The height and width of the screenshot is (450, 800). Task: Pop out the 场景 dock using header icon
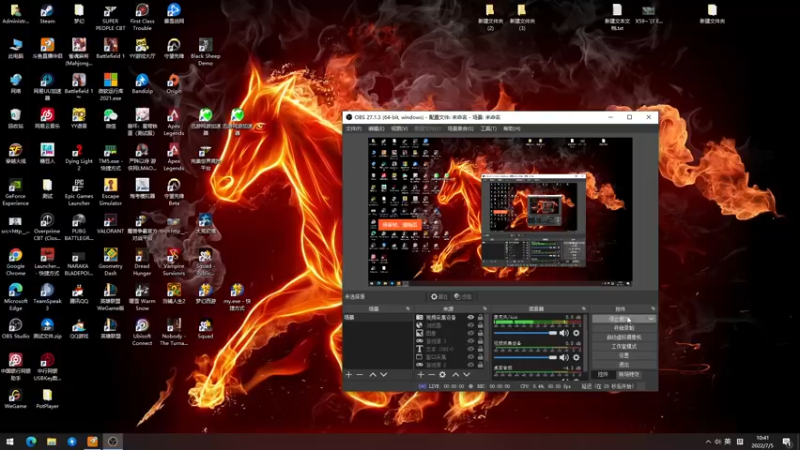408,309
